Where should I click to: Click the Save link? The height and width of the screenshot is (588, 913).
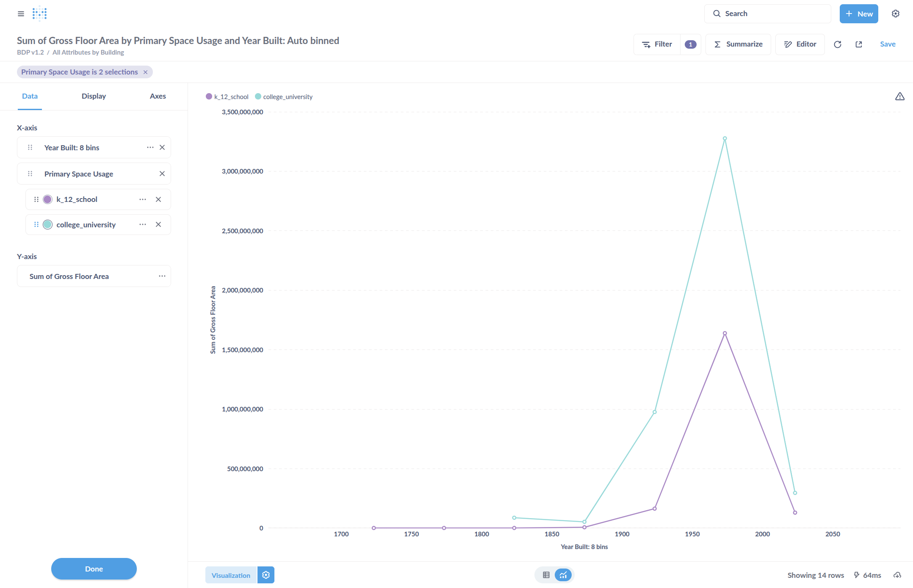[x=887, y=44]
